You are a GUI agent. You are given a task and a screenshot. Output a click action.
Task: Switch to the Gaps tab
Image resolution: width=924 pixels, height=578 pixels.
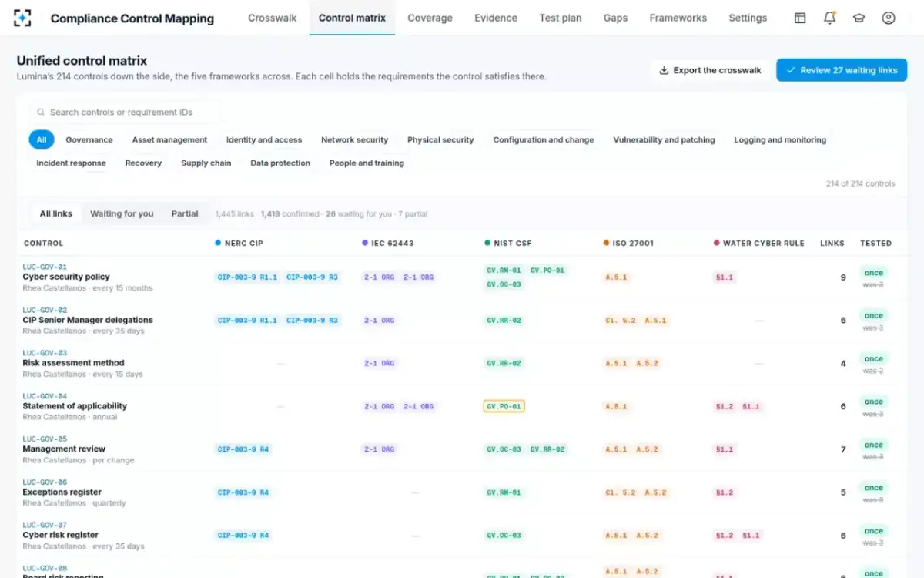615,18
